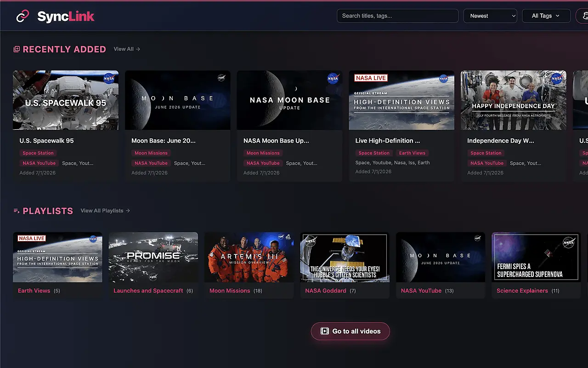
Task: Click the PLAYLISTS heading
Action: (48, 211)
